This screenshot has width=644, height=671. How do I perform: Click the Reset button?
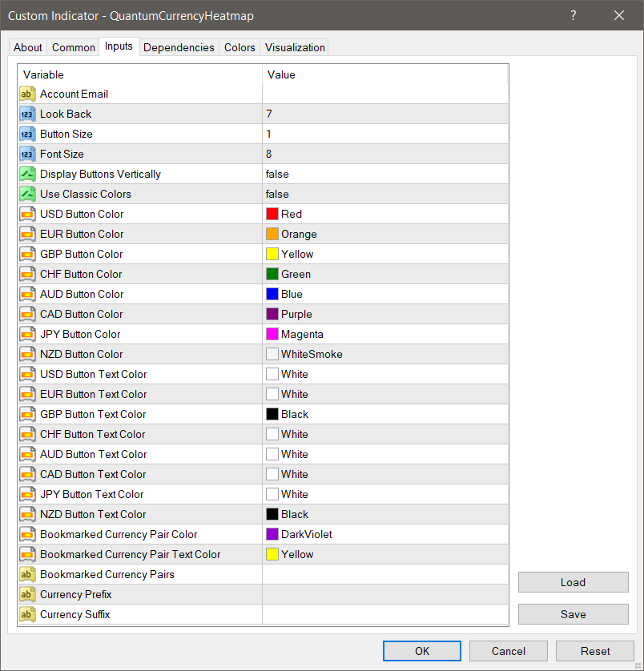(x=595, y=651)
